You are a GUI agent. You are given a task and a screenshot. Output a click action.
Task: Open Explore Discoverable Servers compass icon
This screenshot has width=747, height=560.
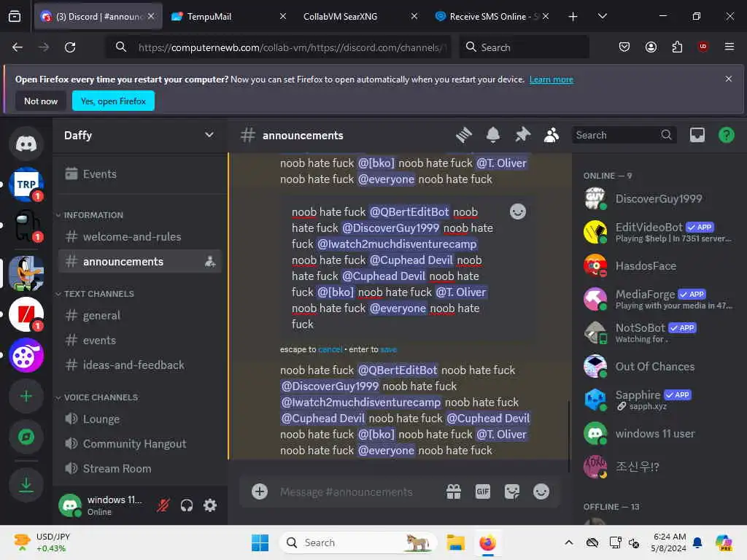(26, 437)
